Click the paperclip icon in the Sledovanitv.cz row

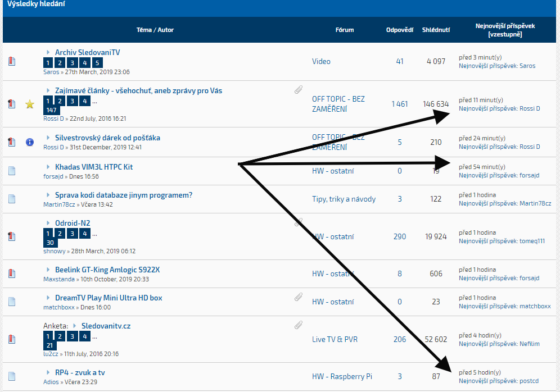coord(299,325)
